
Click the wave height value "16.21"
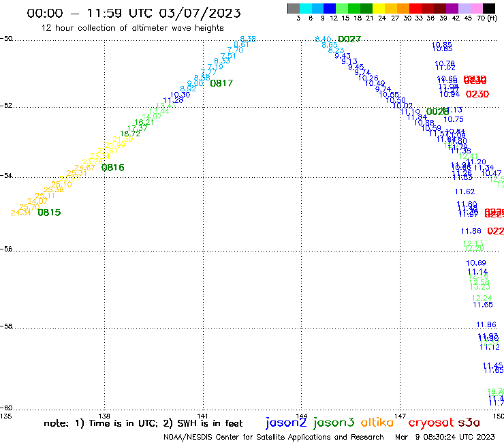[144, 122]
